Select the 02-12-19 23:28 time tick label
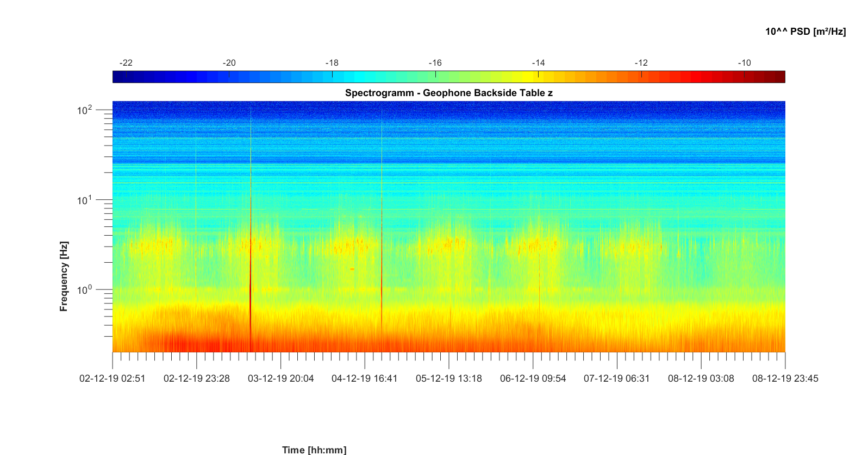Viewport: 868px width, 455px height. pyautogui.click(x=196, y=378)
